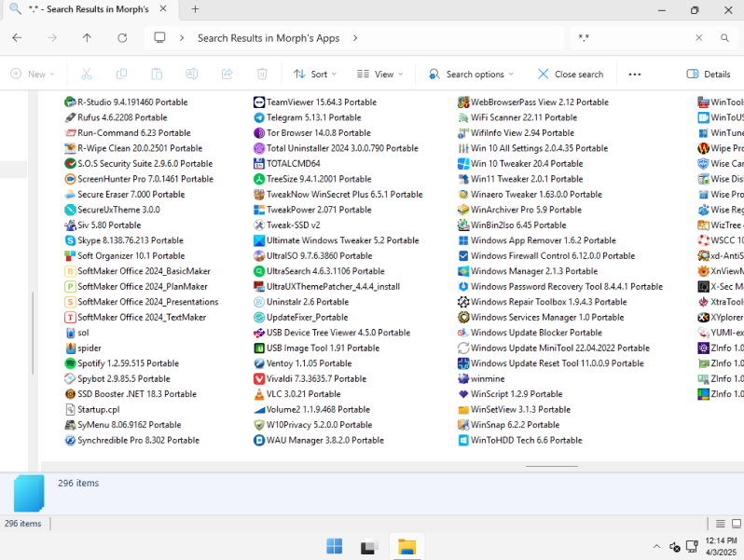This screenshot has width=744, height=560.
Task: Click the Delete trash icon
Action: tap(262, 74)
